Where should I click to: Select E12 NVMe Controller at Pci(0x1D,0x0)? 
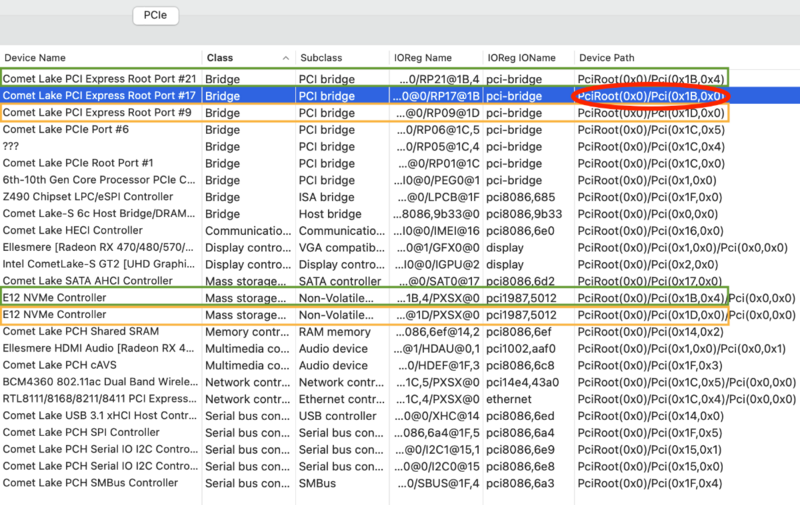point(54,315)
